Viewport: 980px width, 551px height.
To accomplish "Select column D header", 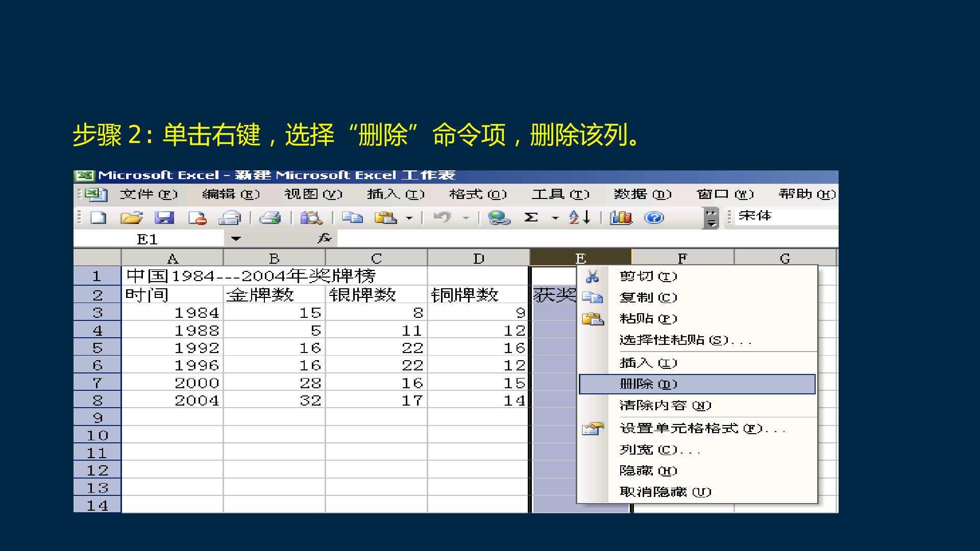I will [x=479, y=258].
